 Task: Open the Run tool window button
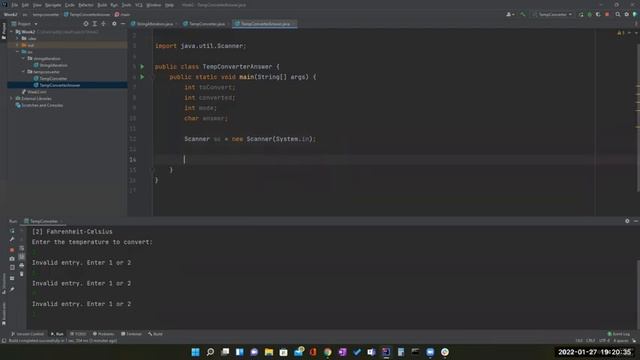(57, 334)
